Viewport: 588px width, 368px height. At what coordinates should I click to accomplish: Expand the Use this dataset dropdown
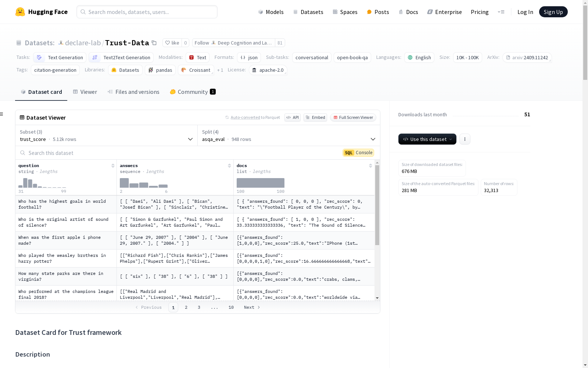pos(427,139)
